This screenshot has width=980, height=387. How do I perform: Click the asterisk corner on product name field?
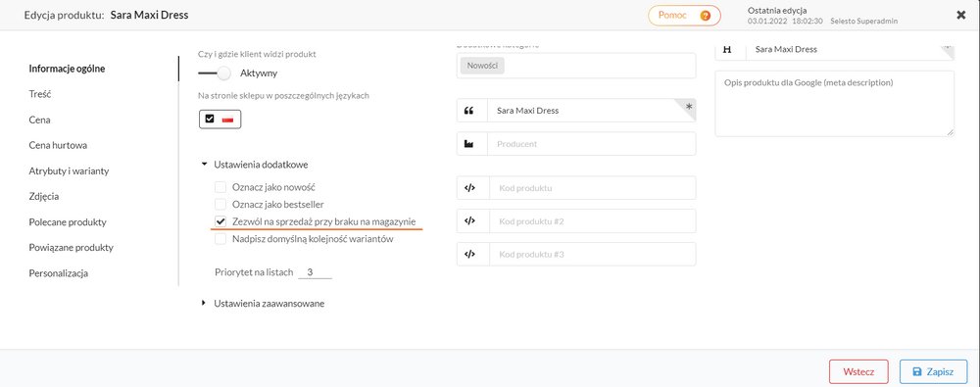click(689, 106)
